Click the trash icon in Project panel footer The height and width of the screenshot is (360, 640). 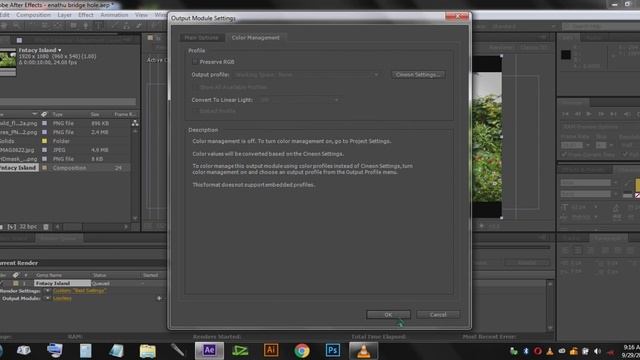46,227
